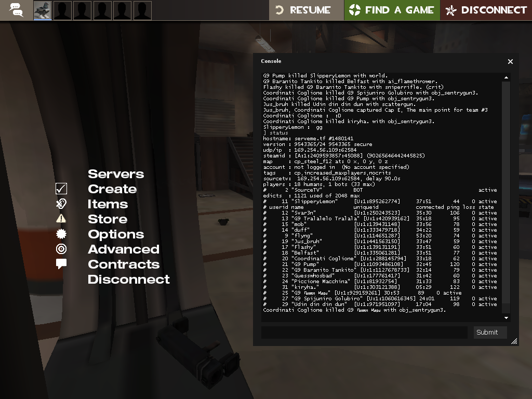Click the crossed-out ear mute players icon

[61, 204]
